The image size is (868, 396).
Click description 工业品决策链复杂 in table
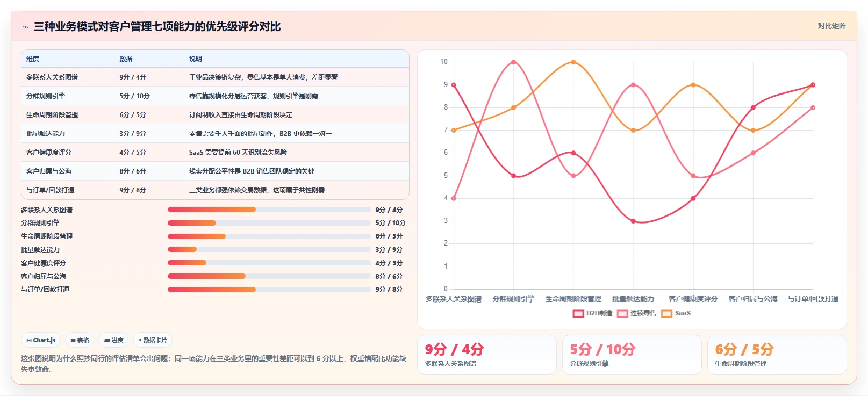tap(263, 77)
